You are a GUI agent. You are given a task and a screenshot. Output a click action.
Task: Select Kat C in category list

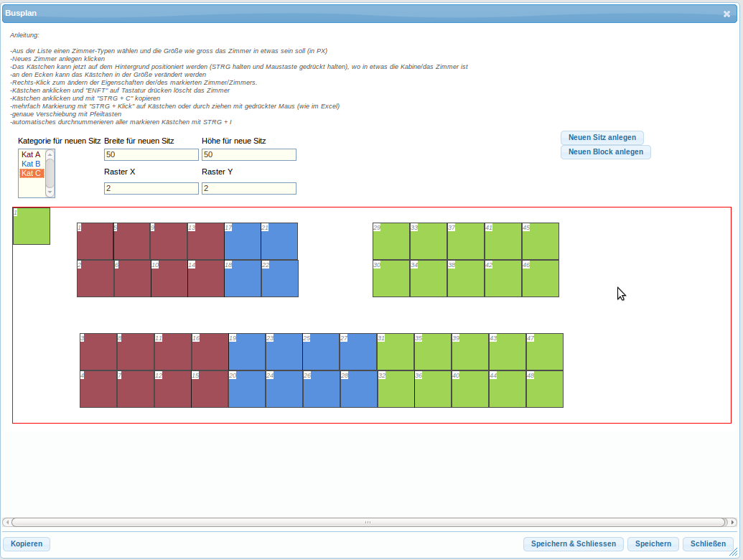[x=32, y=173]
